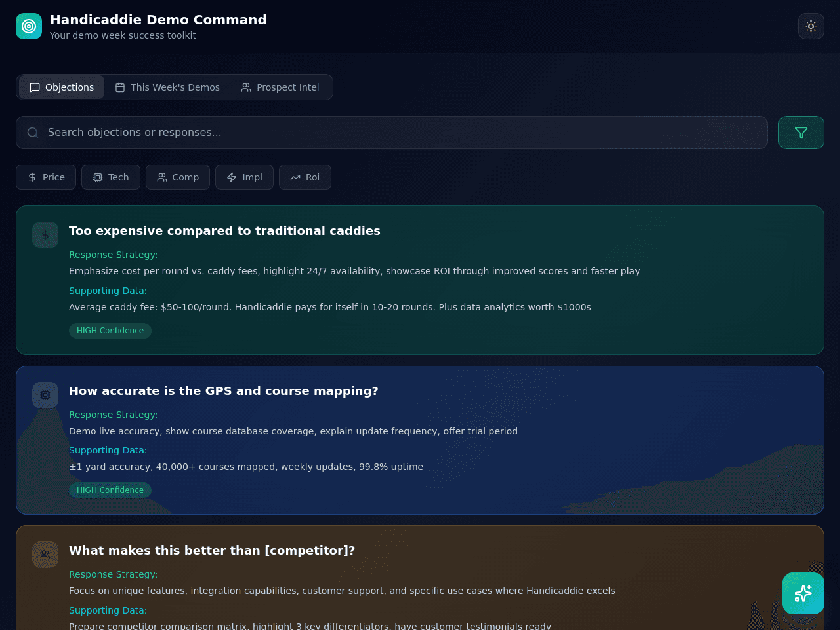Image resolution: width=840 pixels, height=630 pixels.
Task: Open the filter funnel button
Action: (801, 133)
